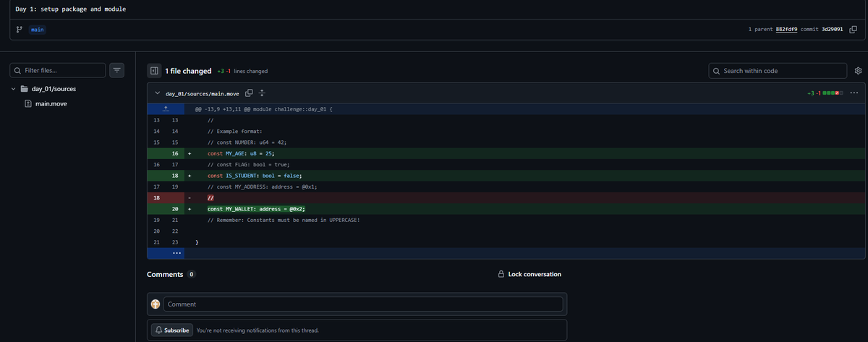This screenshot has width=868, height=342.
Task: Click the const MY_WALLET code line
Action: coord(257,209)
